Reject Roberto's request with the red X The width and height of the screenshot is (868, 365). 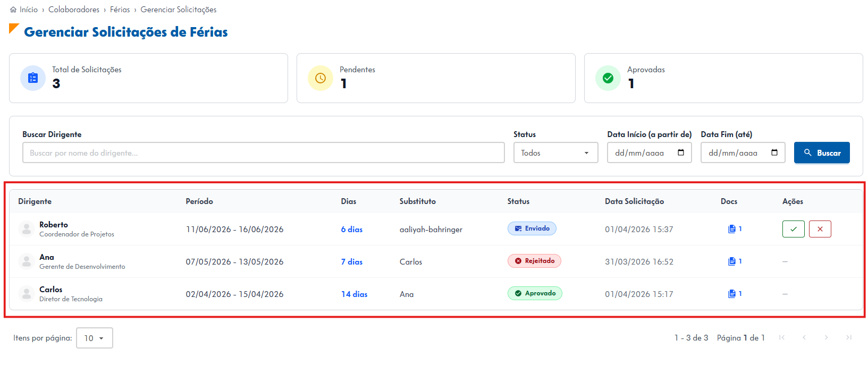[820, 229]
